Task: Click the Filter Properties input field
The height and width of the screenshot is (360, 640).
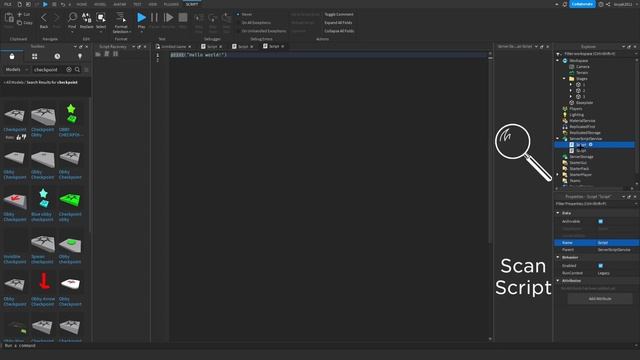Action: click(594, 204)
